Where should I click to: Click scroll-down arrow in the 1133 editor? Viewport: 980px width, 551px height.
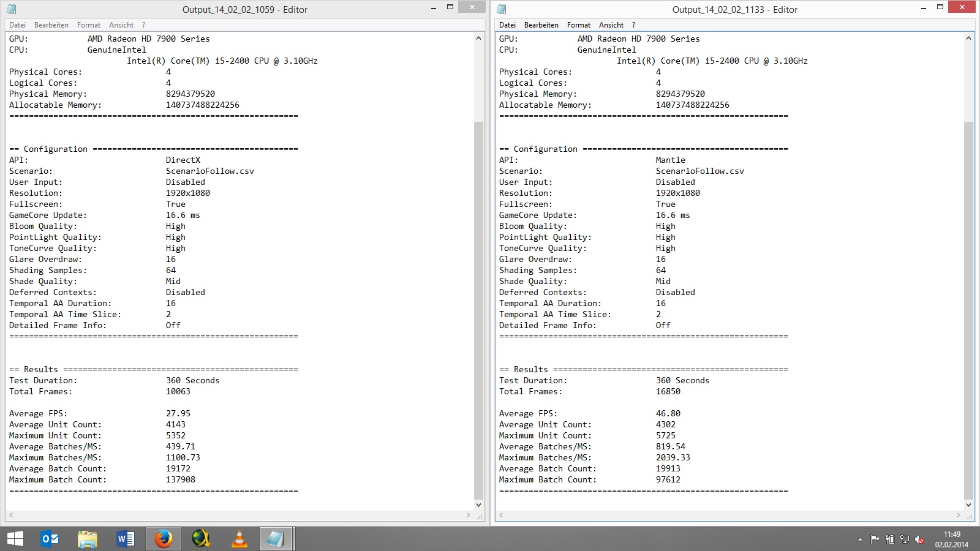tap(969, 505)
